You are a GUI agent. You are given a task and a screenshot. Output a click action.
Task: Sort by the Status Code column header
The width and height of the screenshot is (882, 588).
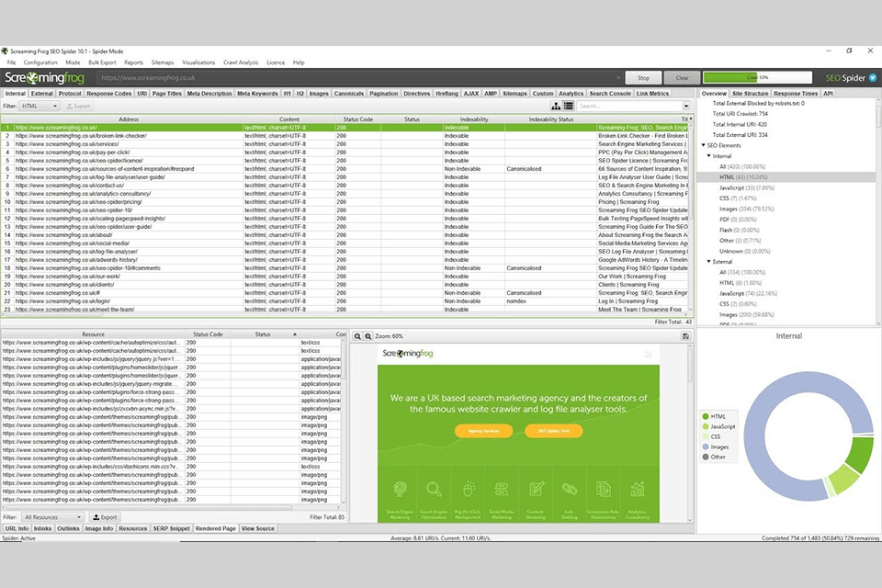coord(358,119)
